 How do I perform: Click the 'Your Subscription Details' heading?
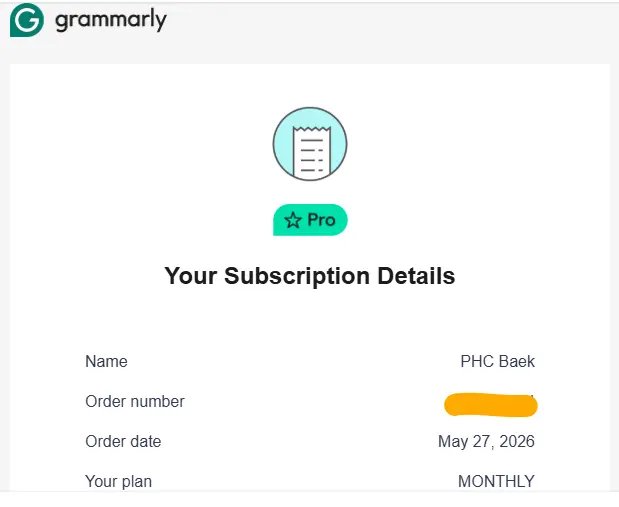[x=310, y=276]
